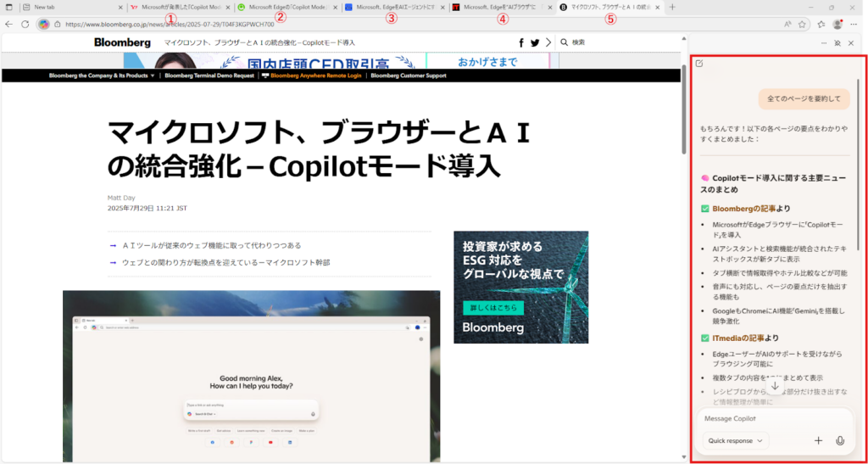Close the active Bloomberg article tab
Screen dimensions: 868x464
(x=657, y=7)
